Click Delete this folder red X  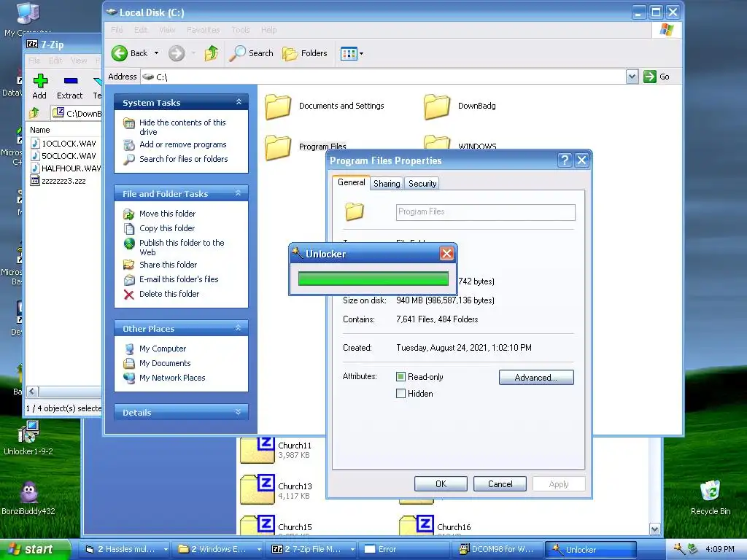pos(128,295)
